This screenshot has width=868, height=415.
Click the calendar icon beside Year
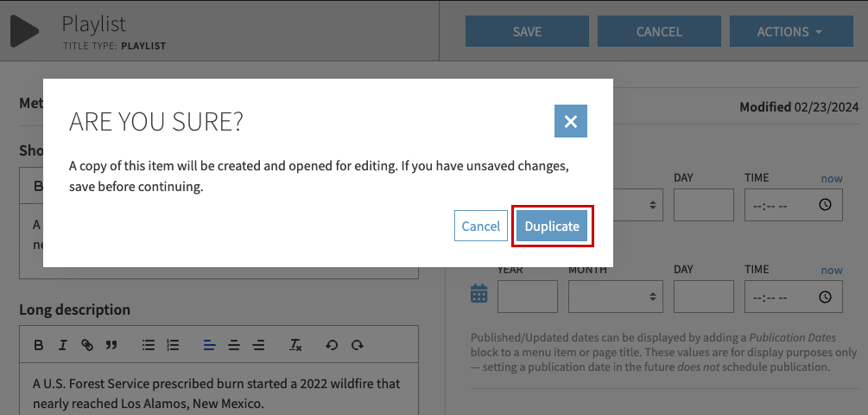(x=479, y=295)
